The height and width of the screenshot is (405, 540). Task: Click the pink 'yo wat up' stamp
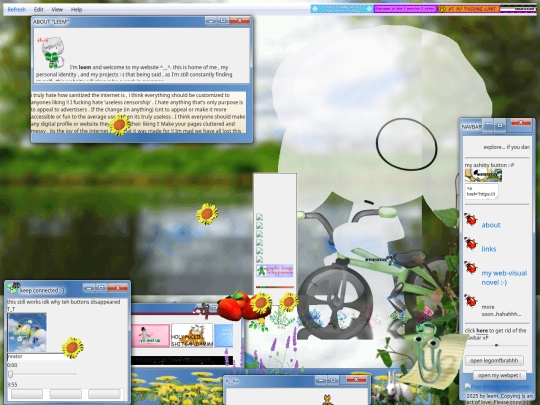click(x=150, y=335)
